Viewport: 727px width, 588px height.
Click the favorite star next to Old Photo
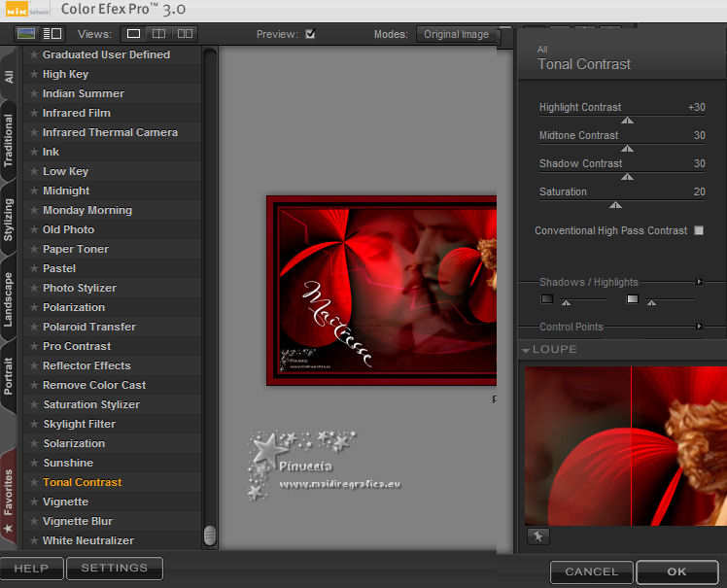34,229
